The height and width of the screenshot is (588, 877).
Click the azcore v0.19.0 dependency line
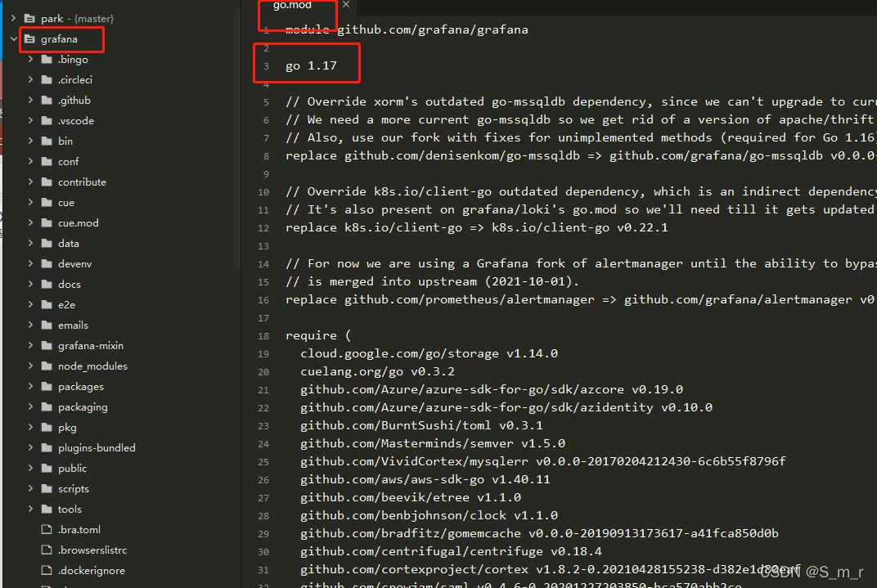tap(492, 389)
